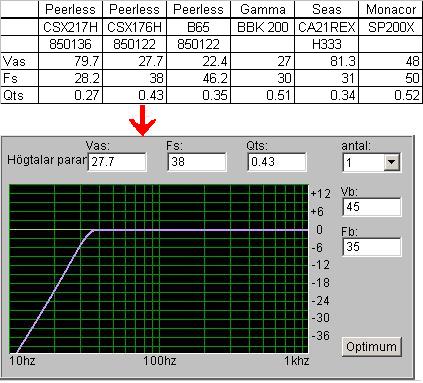Click the Monacor brand header cell

[x=391, y=9]
